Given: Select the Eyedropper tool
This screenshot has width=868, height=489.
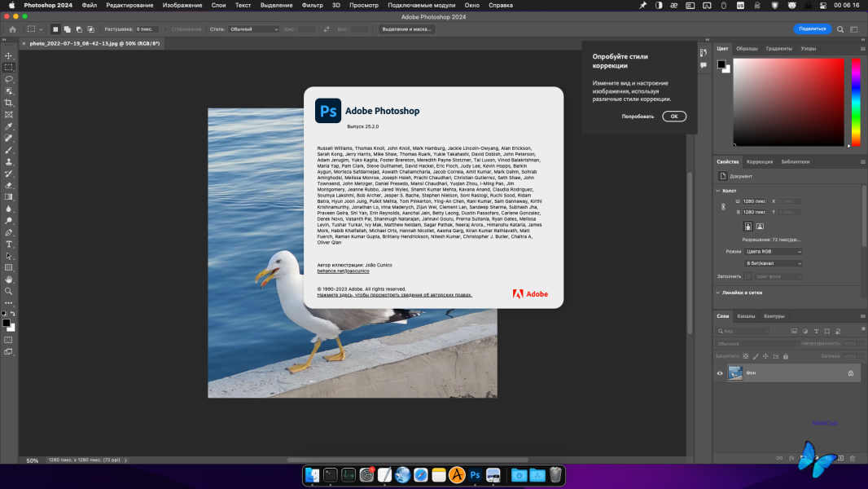Looking at the screenshot, I should (9, 127).
